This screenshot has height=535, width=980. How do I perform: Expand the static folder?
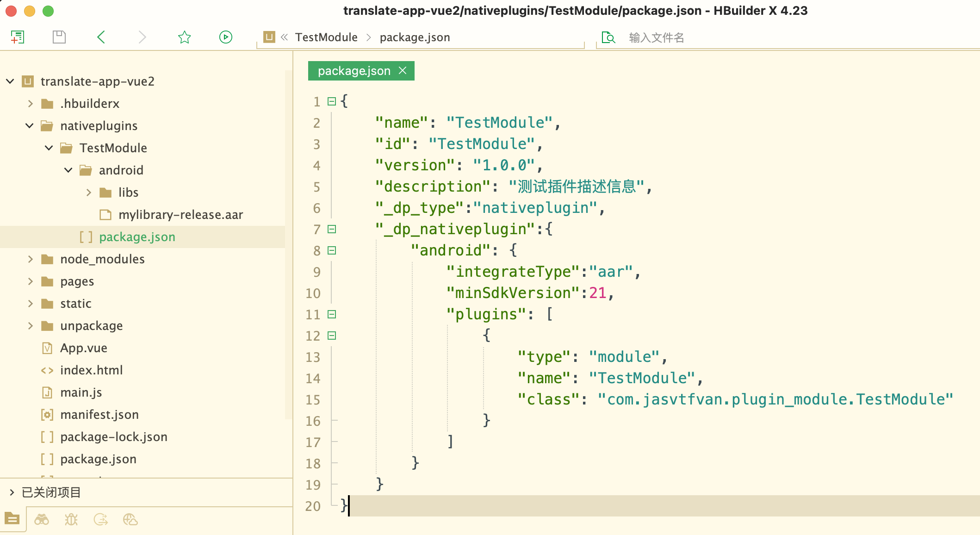tap(30, 304)
